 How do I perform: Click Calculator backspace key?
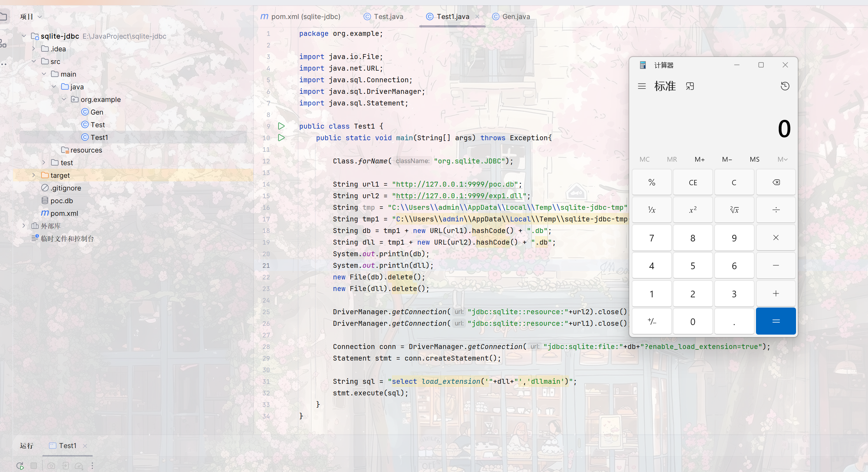tap(776, 182)
